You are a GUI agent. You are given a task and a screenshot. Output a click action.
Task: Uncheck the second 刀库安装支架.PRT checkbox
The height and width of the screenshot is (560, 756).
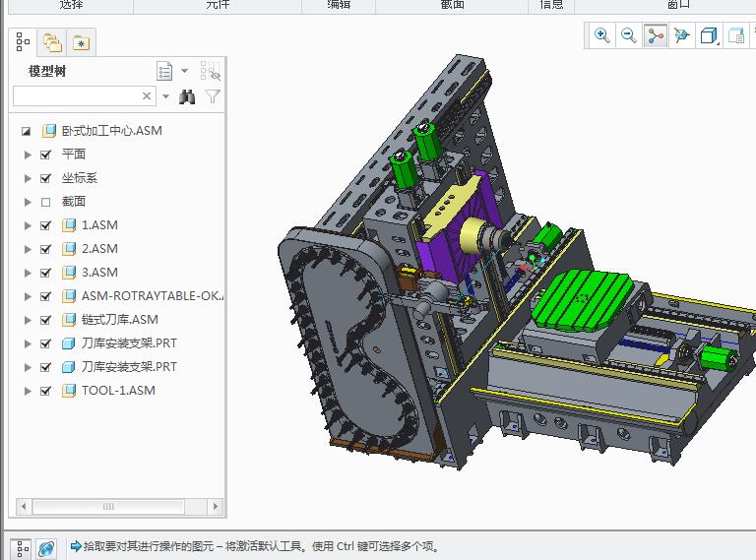[x=46, y=367]
